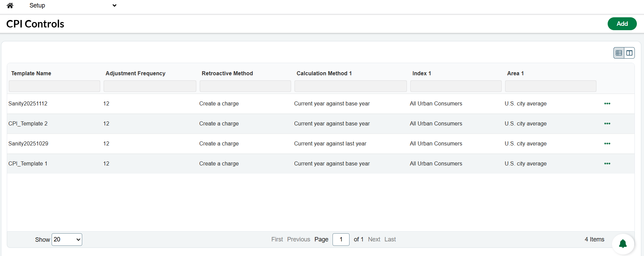The width and height of the screenshot is (644, 256).
Task: Click the First page link
Action: [277, 239]
